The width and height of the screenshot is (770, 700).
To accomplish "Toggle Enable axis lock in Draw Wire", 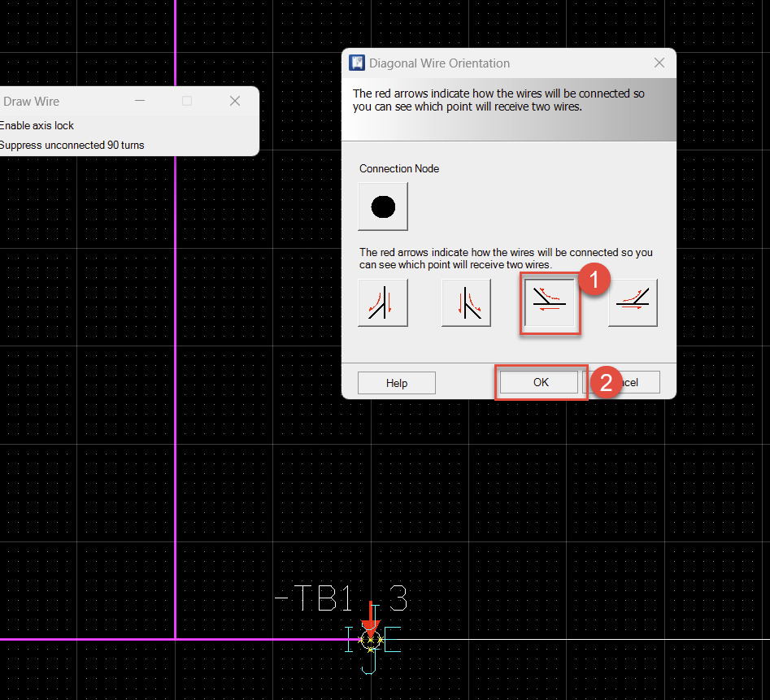I will point(37,126).
